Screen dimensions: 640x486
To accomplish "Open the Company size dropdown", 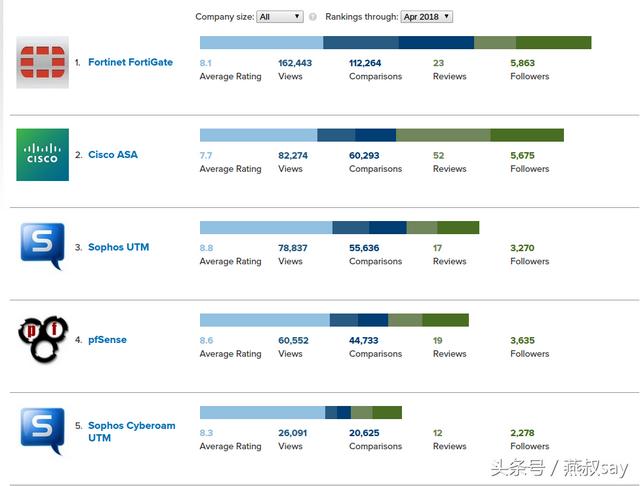I will (x=279, y=17).
